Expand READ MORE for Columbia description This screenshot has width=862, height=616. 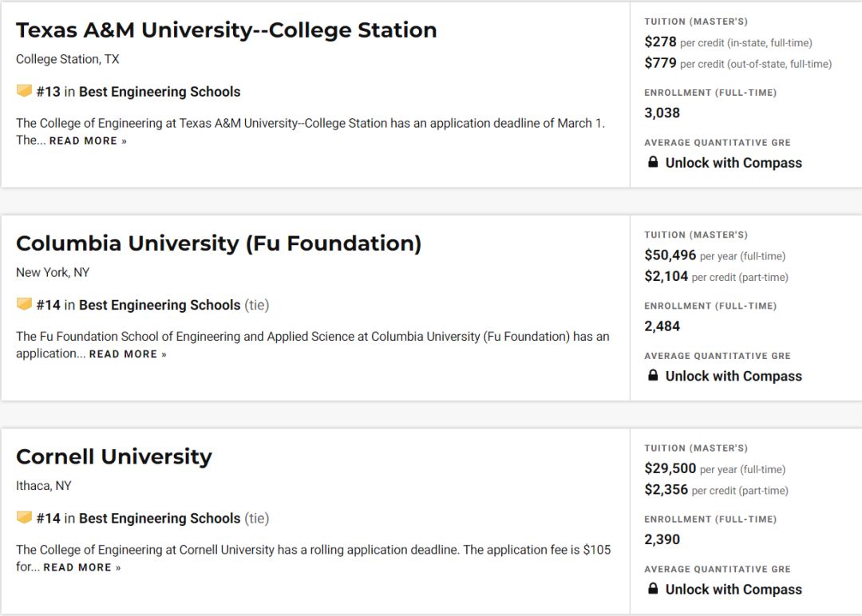[128, 354]
